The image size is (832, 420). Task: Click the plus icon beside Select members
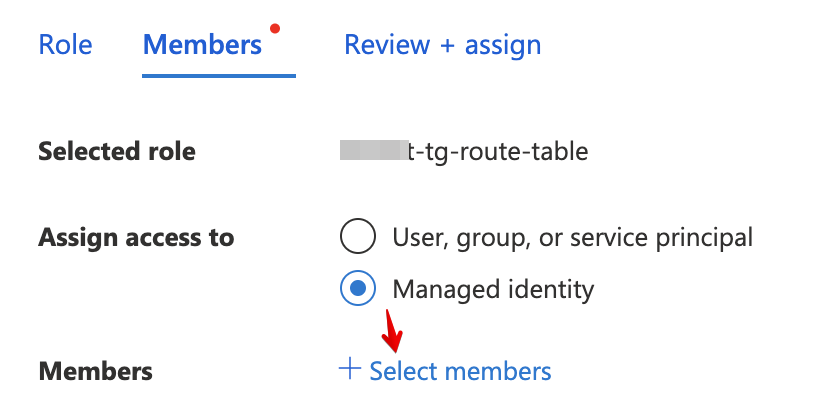click(349, 370)
